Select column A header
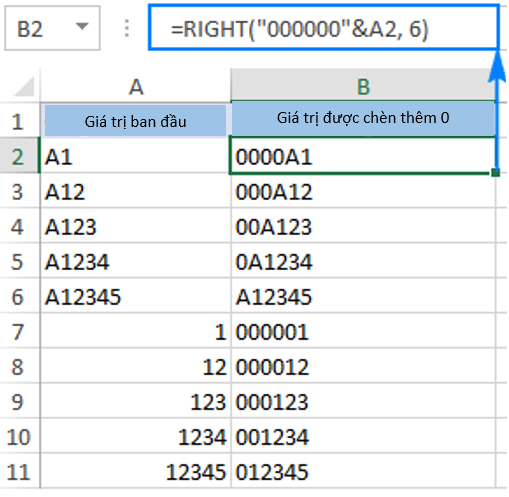509x497 pixels. coord(136,86)
